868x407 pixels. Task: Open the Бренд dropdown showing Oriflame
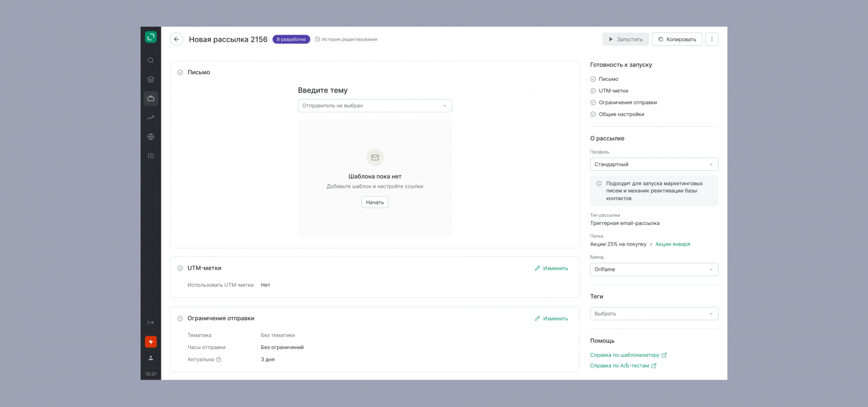point(654,269)
